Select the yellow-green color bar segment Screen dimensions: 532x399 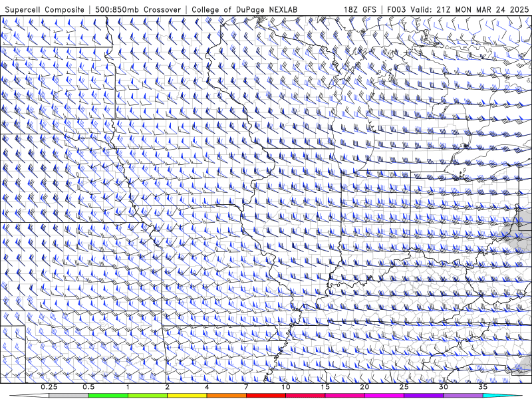(x=148, y=396)
